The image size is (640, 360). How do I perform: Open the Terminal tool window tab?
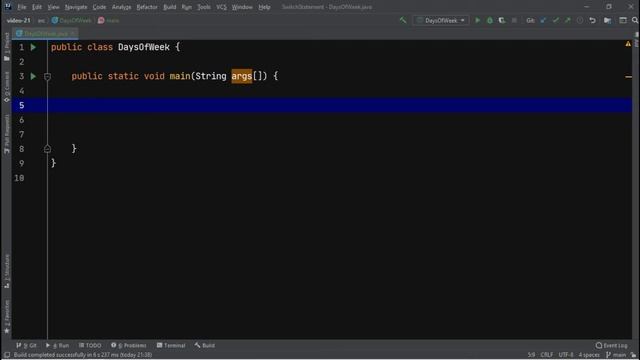[x=171, y=346]
